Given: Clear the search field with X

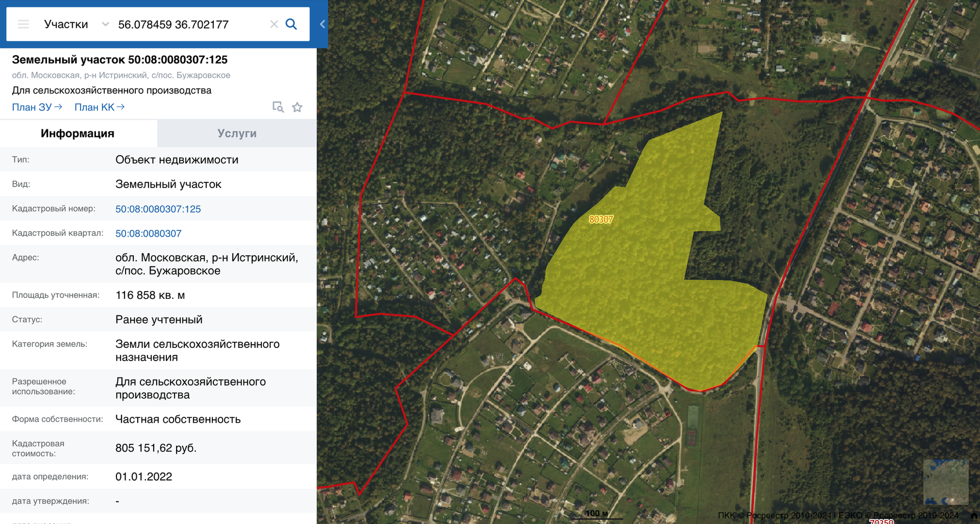Looking at the screenshot, I should pos(274,24).
